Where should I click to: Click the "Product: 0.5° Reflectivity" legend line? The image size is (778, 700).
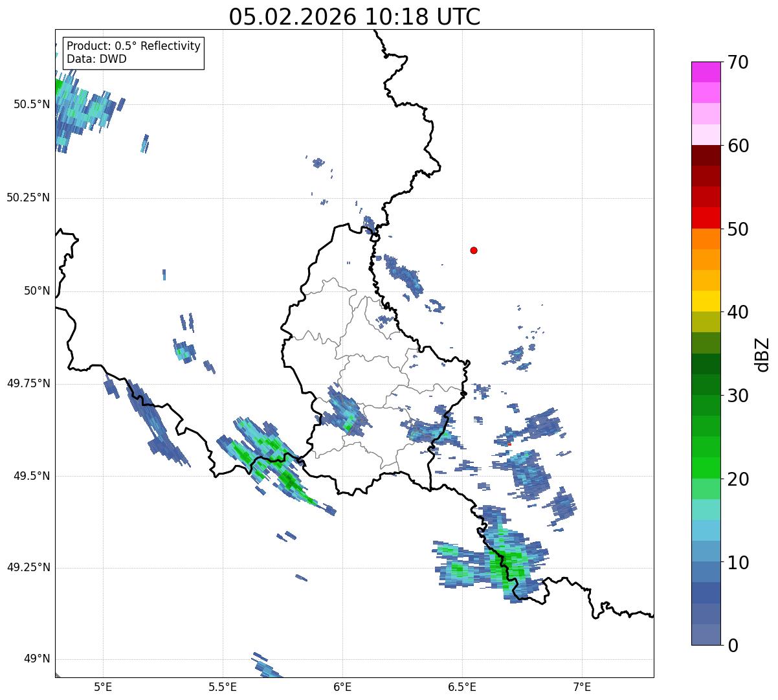(133, 46)
